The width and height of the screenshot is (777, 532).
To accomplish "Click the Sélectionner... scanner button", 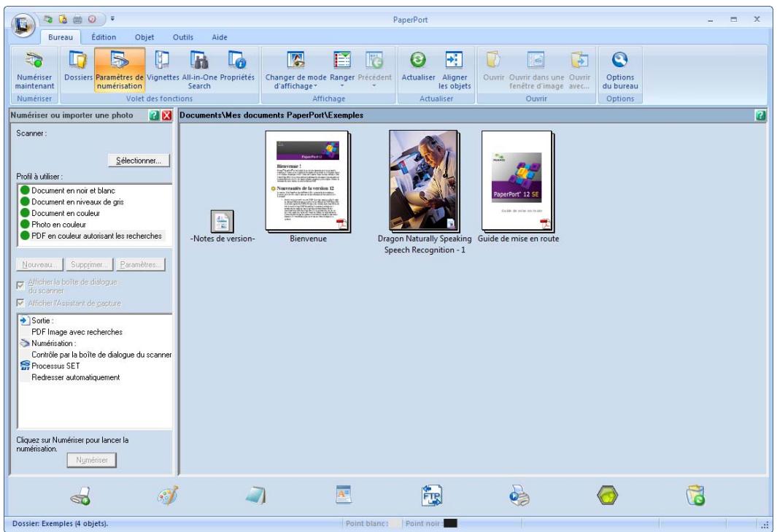I will (x=139, y=161).
